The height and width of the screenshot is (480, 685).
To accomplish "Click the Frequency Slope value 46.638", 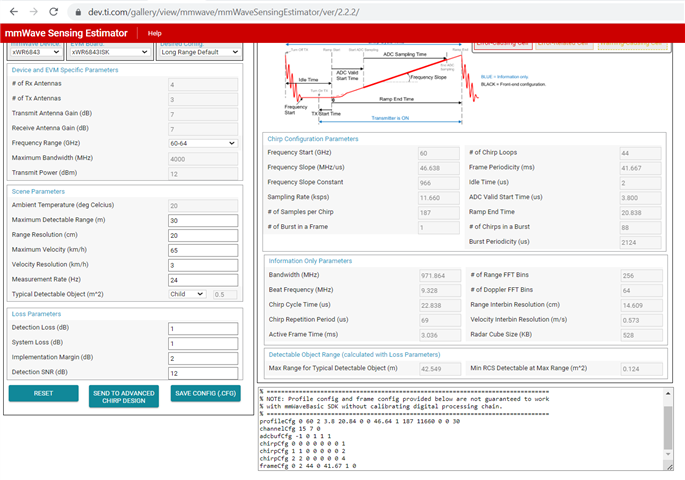I will [439, 168].
